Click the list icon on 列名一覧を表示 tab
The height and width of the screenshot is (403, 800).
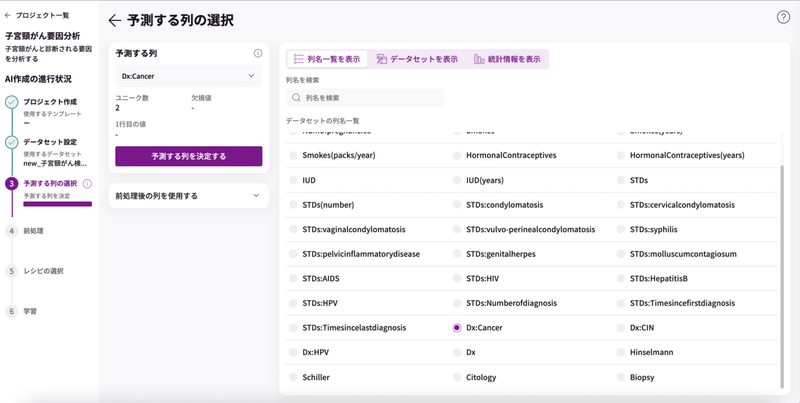299,59
